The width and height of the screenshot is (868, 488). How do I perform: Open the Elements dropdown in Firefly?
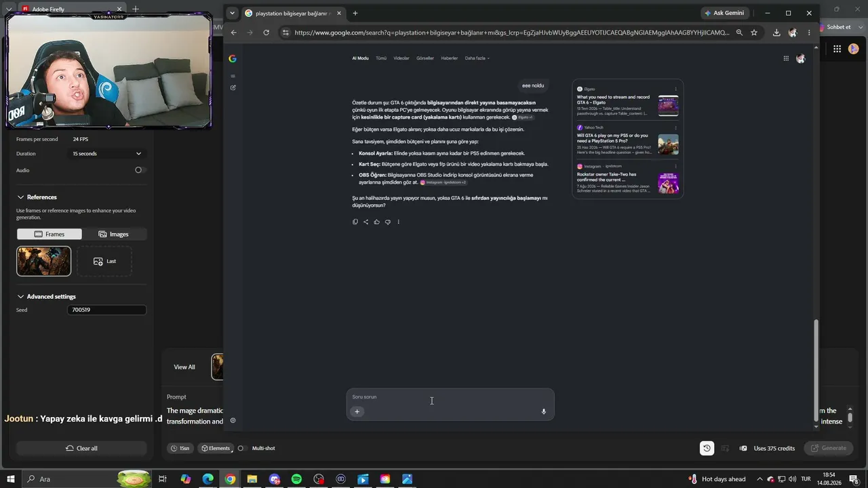[x=216, y=448]
